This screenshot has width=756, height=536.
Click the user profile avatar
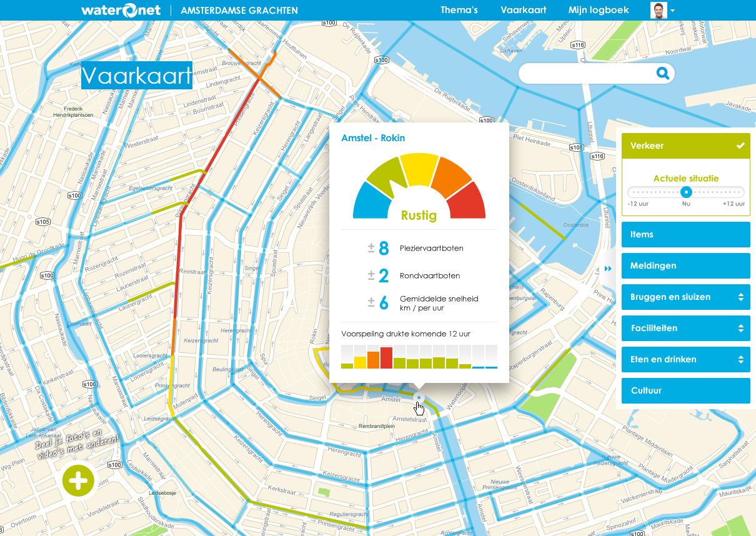659,10
